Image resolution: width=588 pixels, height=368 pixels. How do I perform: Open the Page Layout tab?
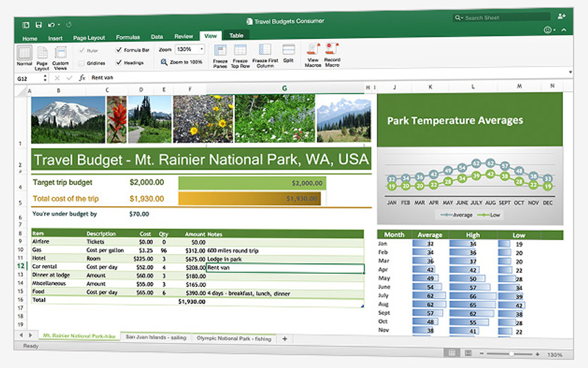(89, 38)
